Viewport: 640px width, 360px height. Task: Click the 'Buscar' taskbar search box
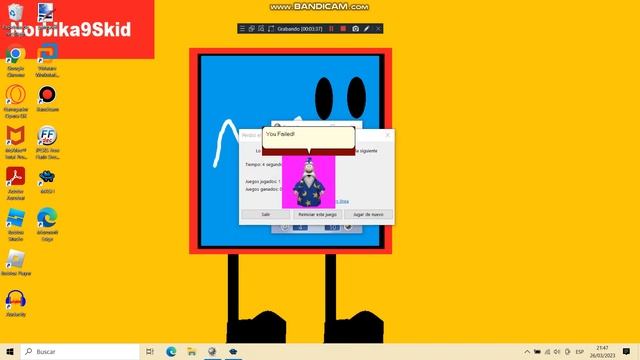[x=80, y=351]
